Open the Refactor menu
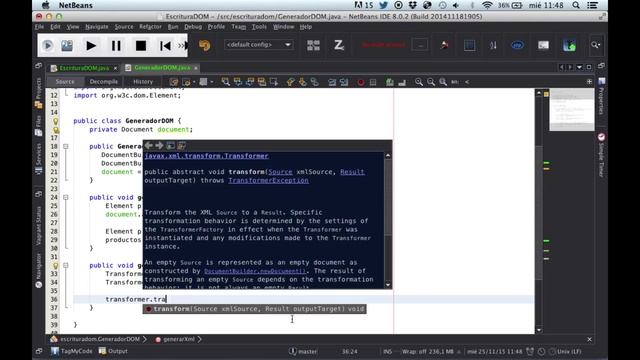This screenshot has width=640, height=360. (x=150, y=27)
